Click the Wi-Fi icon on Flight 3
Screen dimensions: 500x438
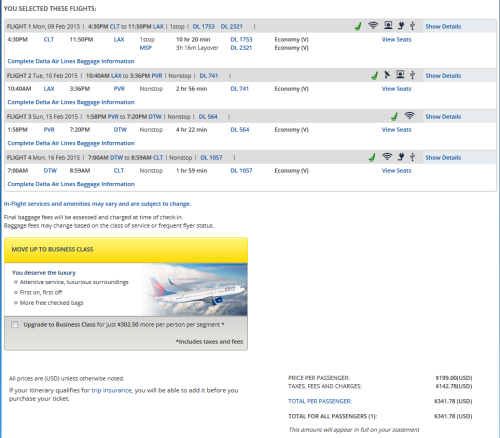point(409,115)
